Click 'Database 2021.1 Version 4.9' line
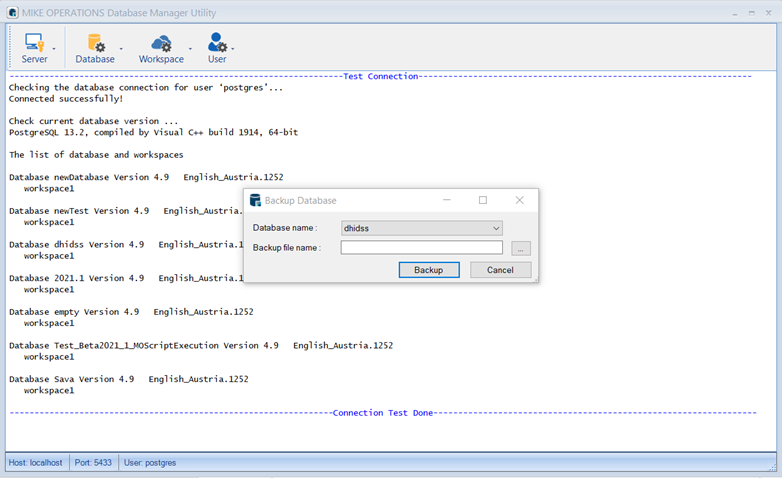Viewport: 782px width, 478px height. (126, 278)
